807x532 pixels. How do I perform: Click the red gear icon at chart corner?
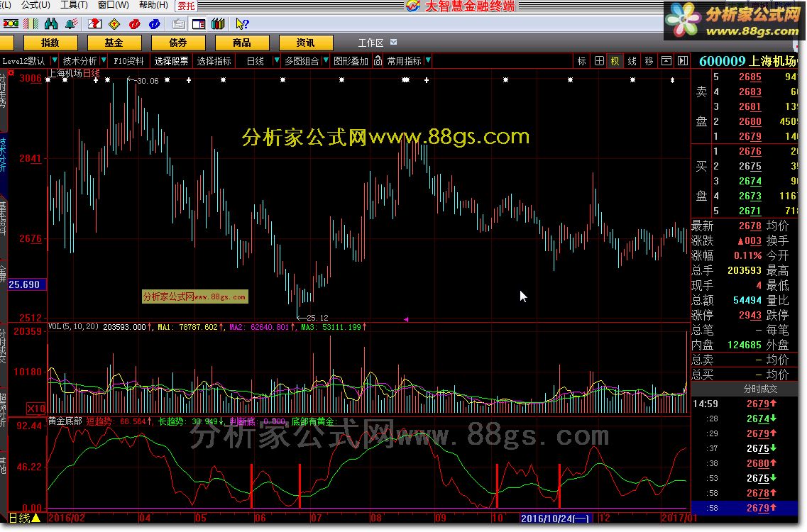(11, 72)
